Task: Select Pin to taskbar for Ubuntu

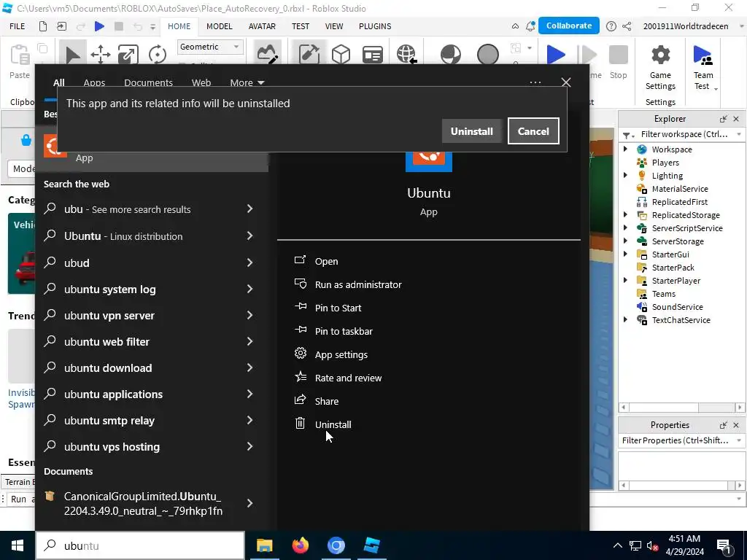Action: click(x=344, y=331)
